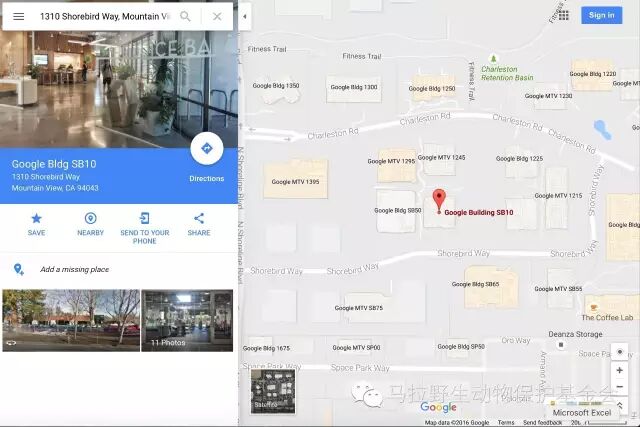Screen dimensions: 640x427
Task: Click the Terms link
Action: click(x=506, y=423)
